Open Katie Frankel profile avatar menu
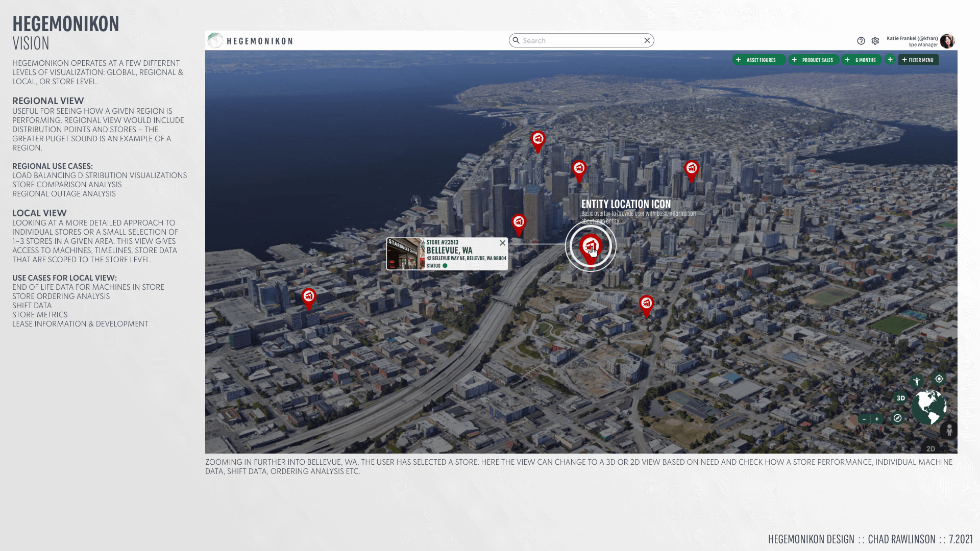Viewport: 980px width, 551px height. (x=947, y=41)
